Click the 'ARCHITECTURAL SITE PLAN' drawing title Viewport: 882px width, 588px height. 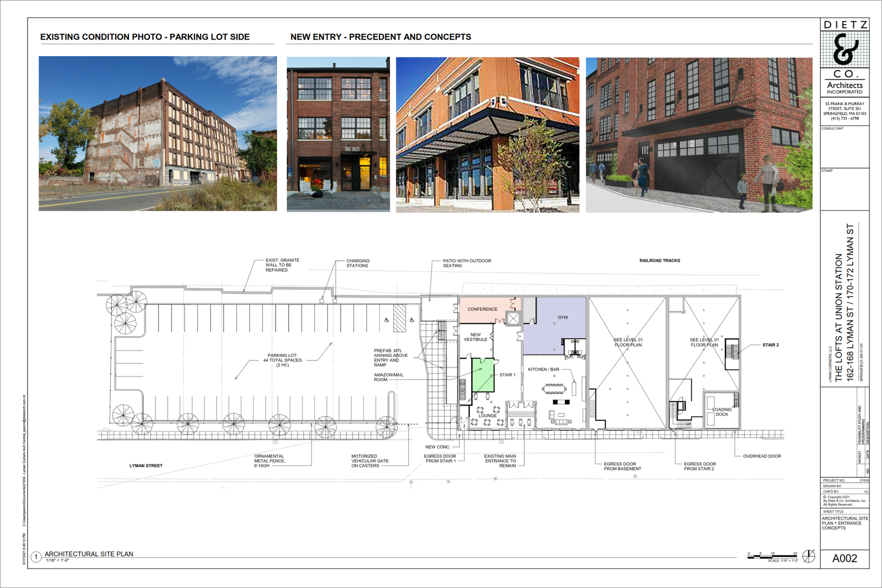[89, 554]
